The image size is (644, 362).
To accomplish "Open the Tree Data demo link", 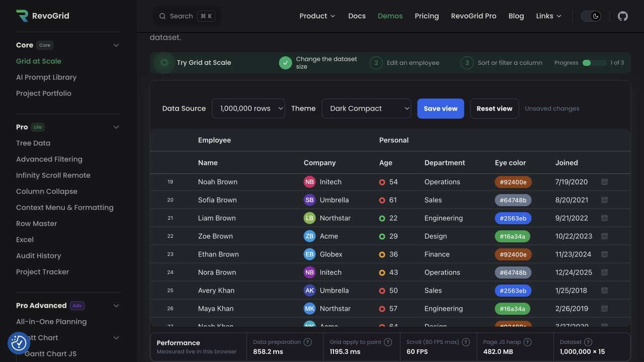I will 33,143.
